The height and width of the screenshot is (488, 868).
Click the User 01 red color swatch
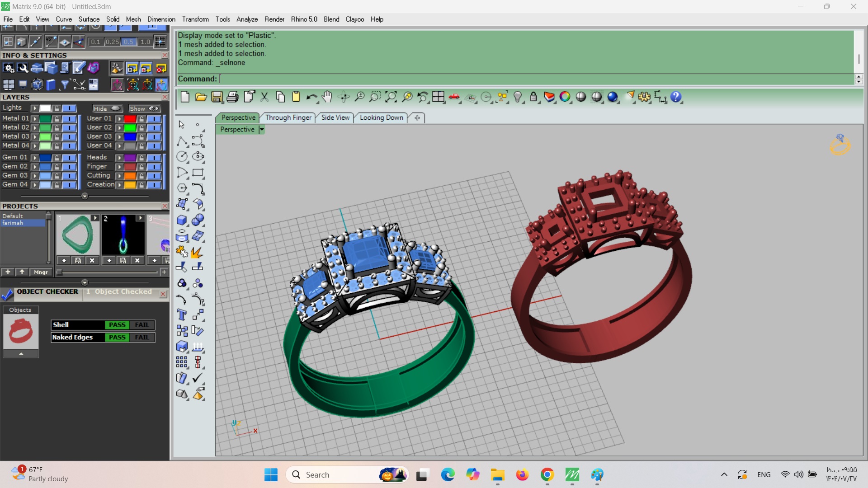[130, 119]
